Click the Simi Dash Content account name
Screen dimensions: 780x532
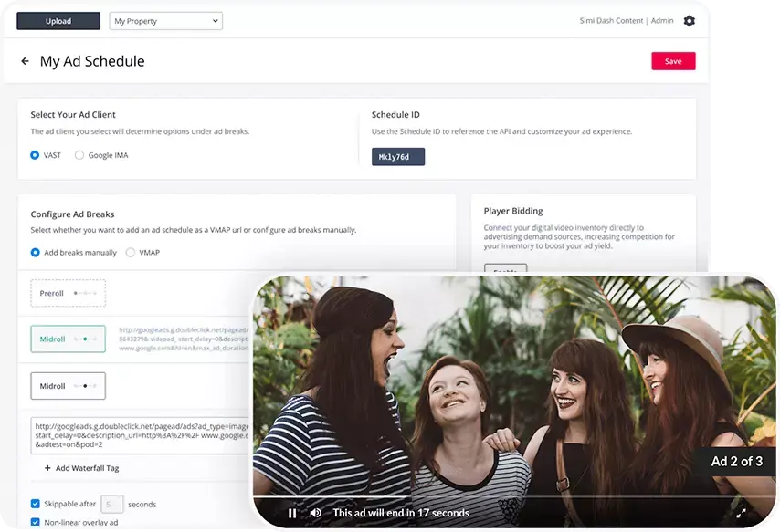[611, 21]
